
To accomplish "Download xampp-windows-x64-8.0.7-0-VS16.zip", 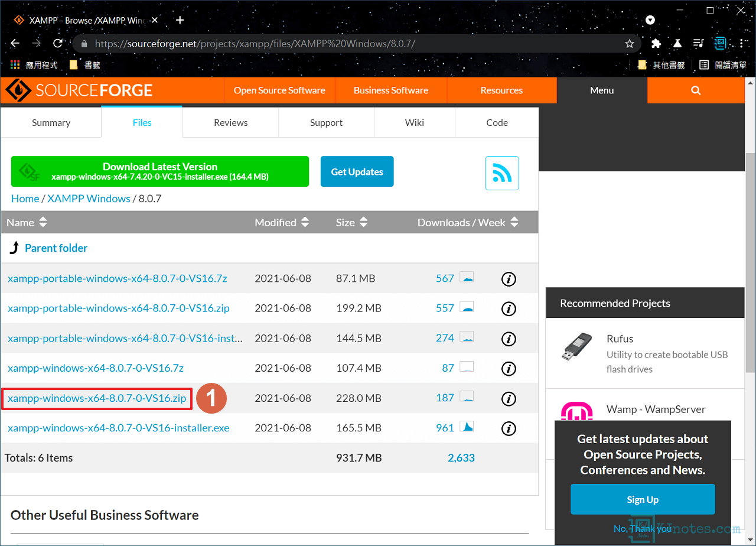I will coord(97,398).
